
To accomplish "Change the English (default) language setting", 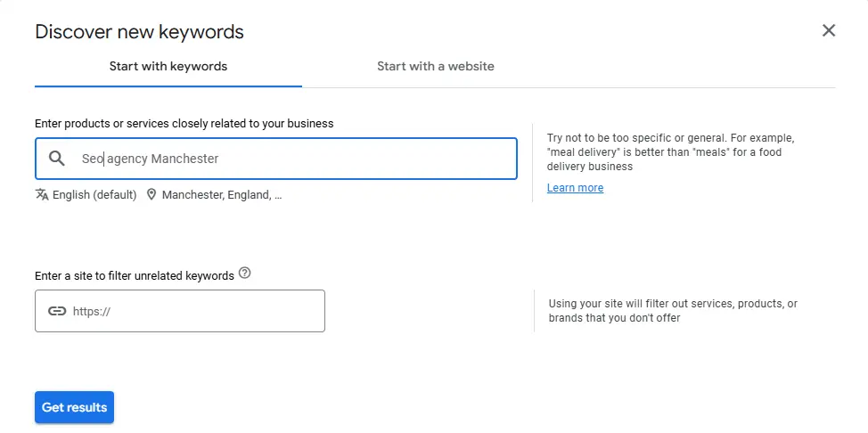I will click(94, 195).
